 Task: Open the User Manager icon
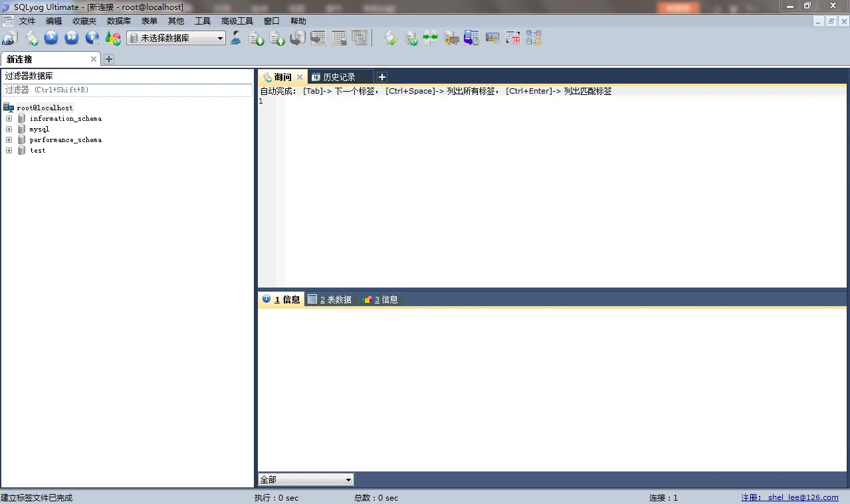tap(236, 38)
